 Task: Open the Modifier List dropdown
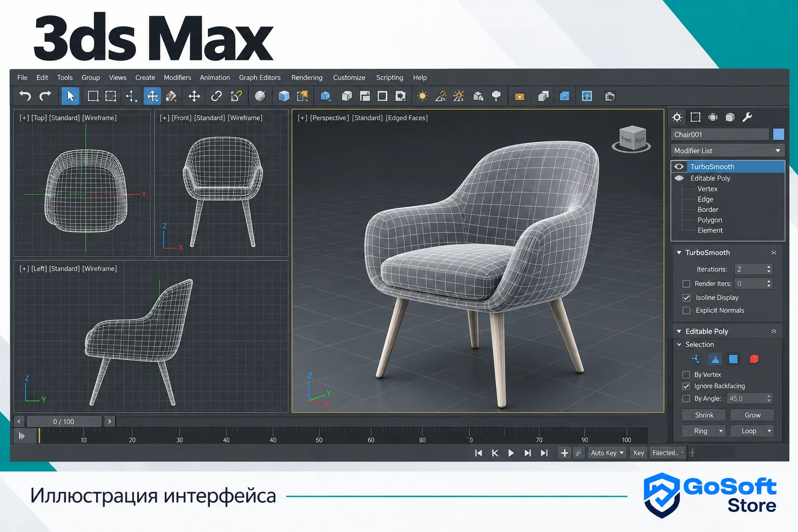[727, 151]
